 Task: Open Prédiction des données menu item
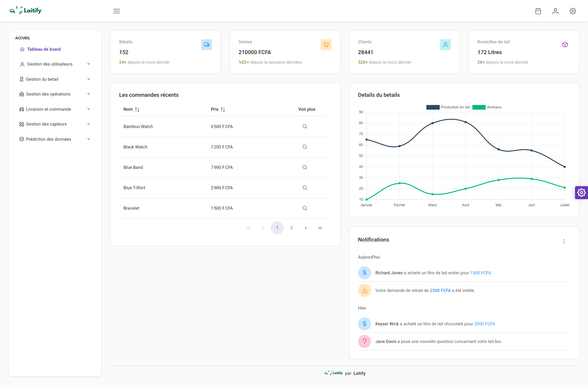pos(55,139)
